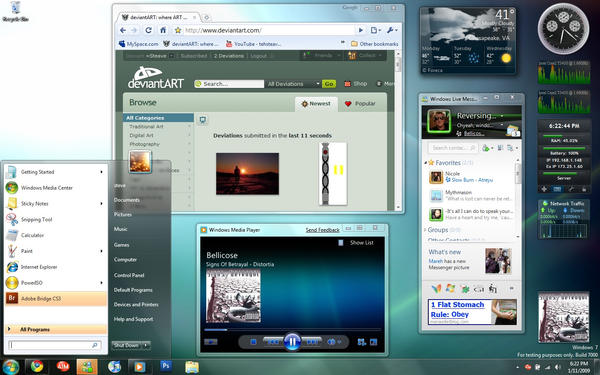
Task: Open a new Chrome tab
Action: (x=206, y=18)
